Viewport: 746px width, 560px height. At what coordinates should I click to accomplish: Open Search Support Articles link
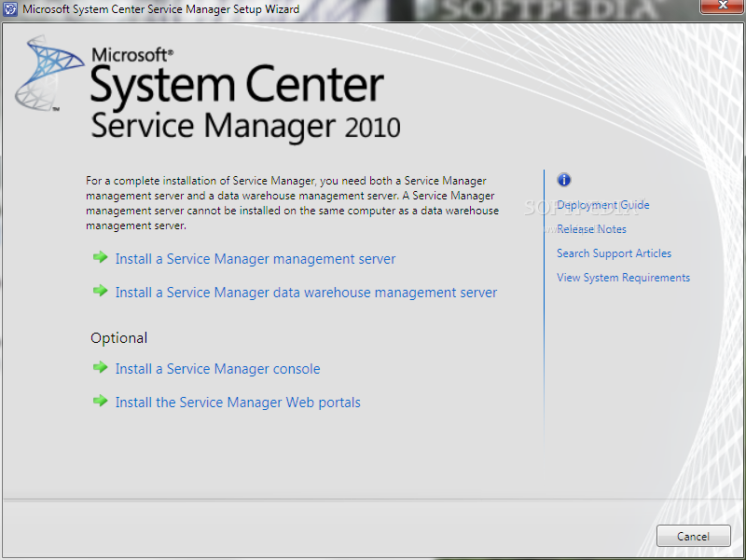[x=614, y=253]
